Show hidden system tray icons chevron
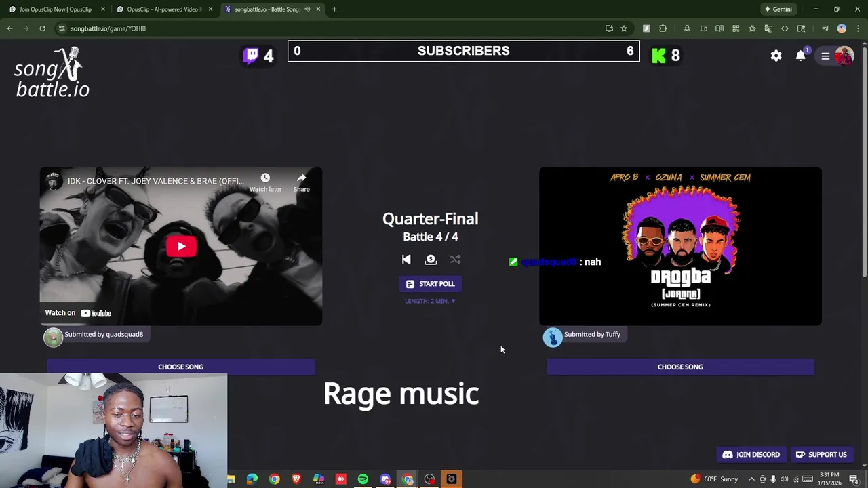This screenshot has width=868, height=488. (x=751, y=479)
